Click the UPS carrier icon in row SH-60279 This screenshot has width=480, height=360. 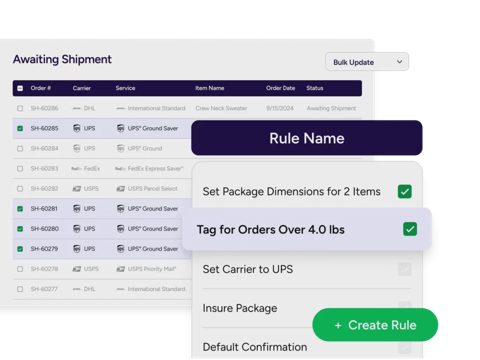77,249
